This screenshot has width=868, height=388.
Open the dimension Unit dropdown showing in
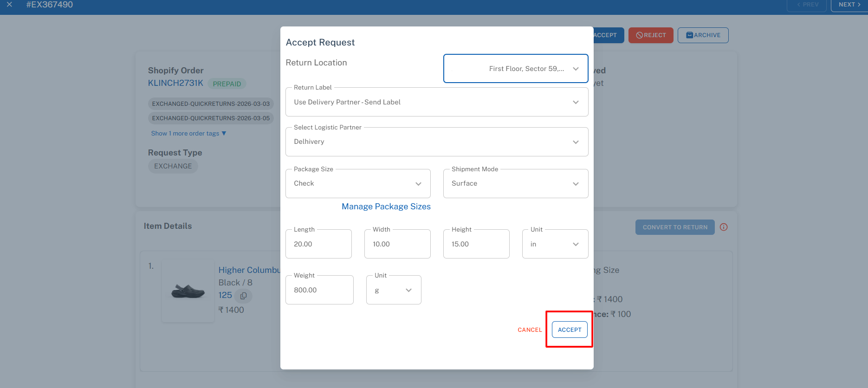[555, 244]
